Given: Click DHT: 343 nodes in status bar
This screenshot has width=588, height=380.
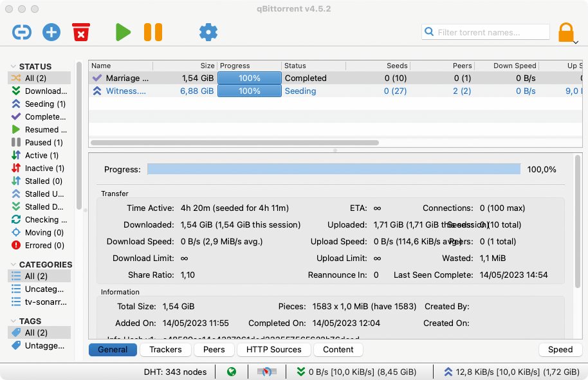Looking at the screenshot, I should click(175, 372).
